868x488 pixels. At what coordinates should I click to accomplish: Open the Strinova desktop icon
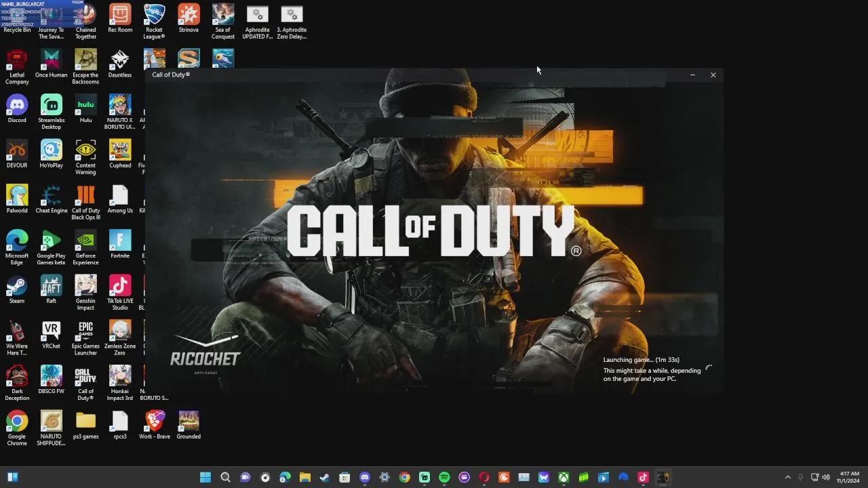pyautogui.click(x=189, y=19)
